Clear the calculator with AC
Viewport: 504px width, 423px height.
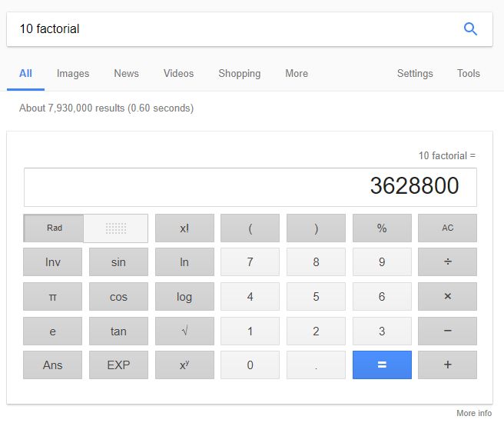447,228
